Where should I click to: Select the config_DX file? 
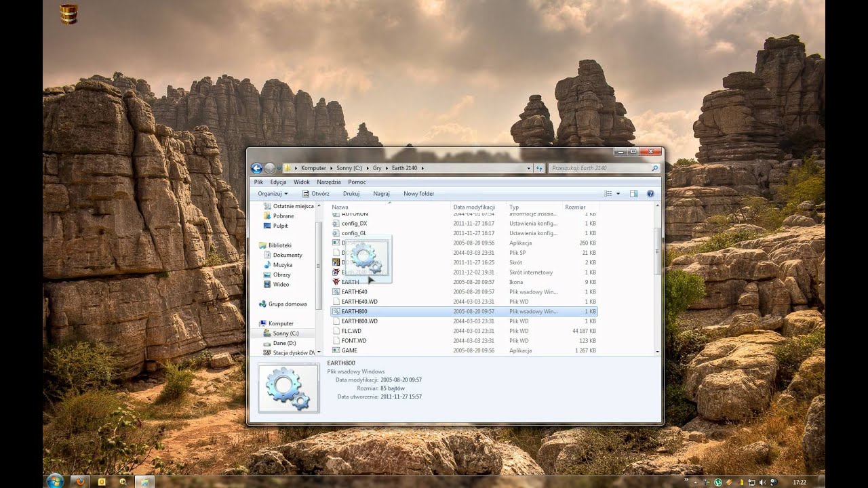(x=464, y=223)
